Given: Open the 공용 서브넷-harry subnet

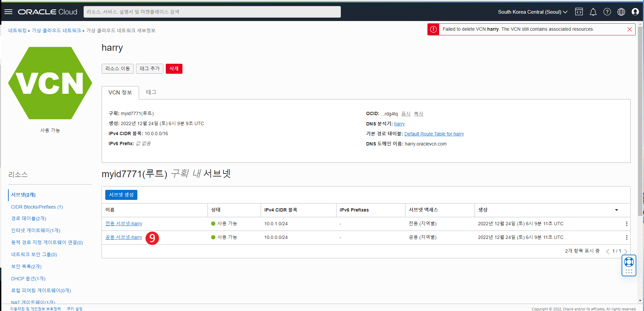Looking at the screenshot, I should [124, 237].
